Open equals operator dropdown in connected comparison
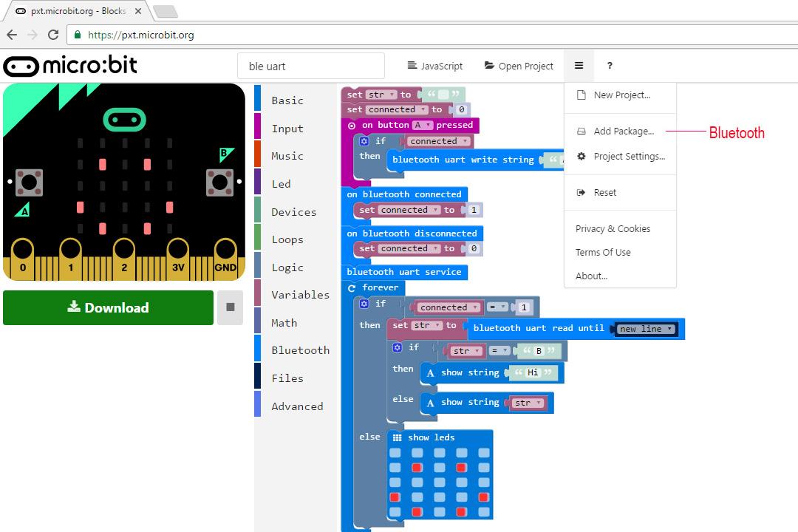This screenshot has height=532, width=798. tap(497, 307)
